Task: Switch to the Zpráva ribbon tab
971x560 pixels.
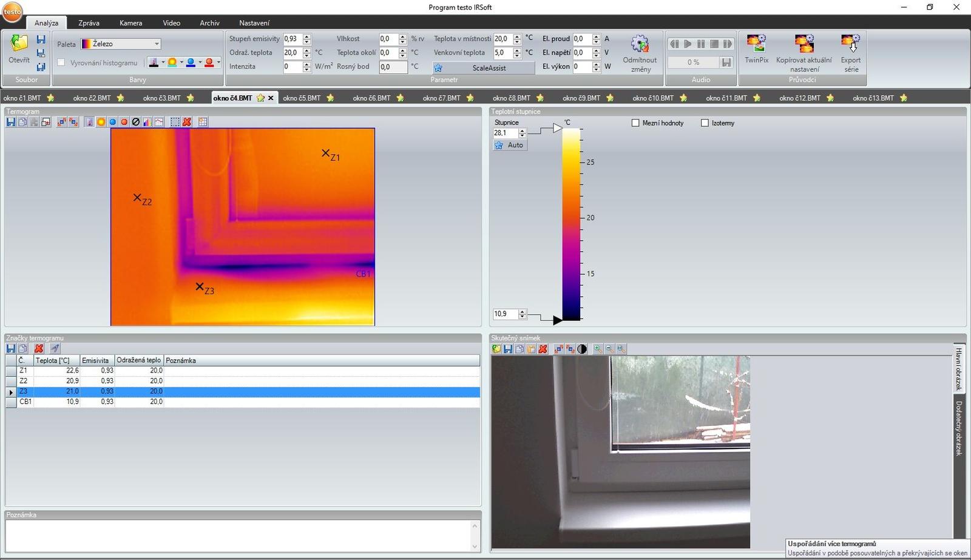Action: coord(89,23)
